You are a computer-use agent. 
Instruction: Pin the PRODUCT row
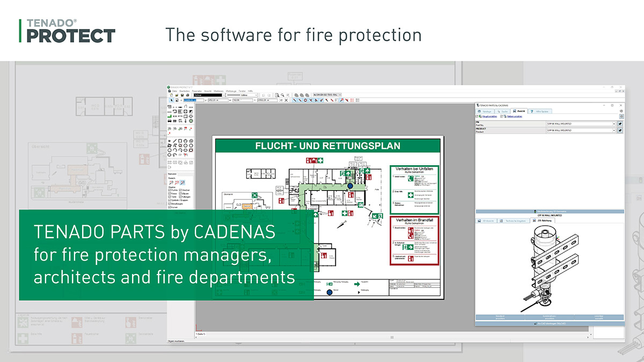[x=620, y=131]
